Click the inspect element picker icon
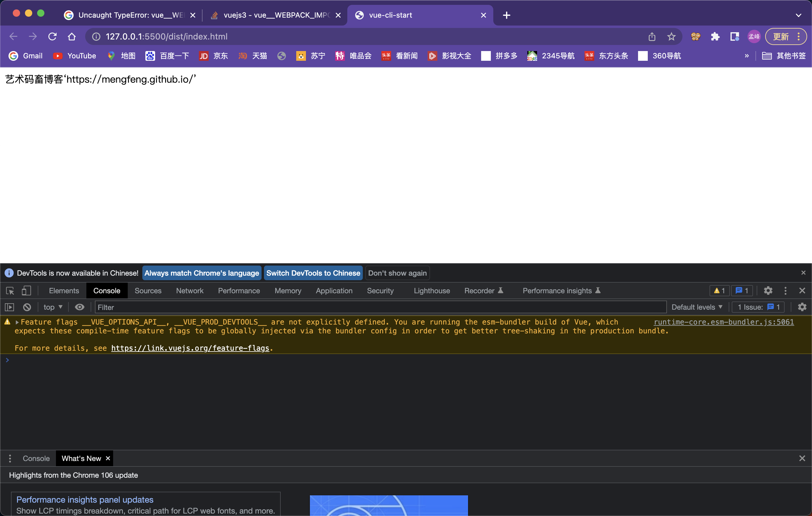Viewport: 812px width, 516px height. 10,291
